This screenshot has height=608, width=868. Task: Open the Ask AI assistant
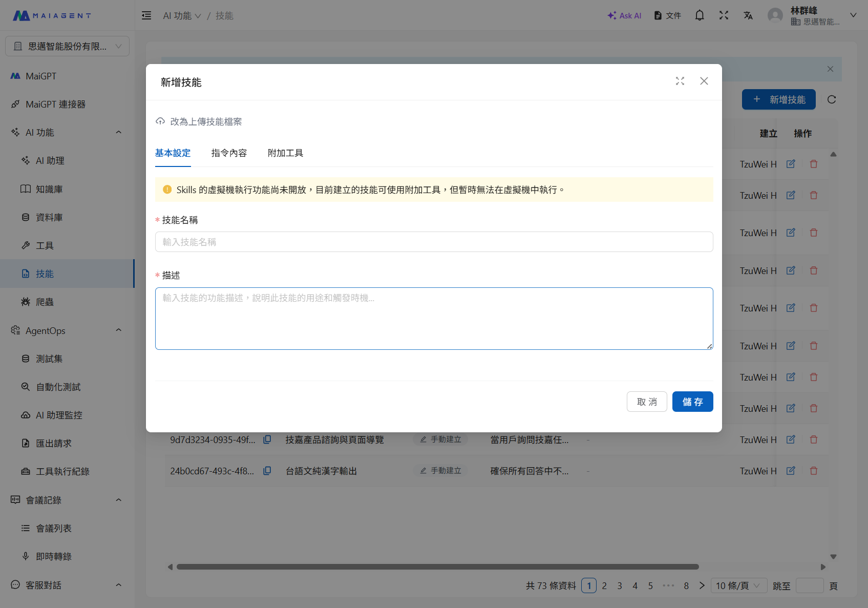click(x=624, y=15)
